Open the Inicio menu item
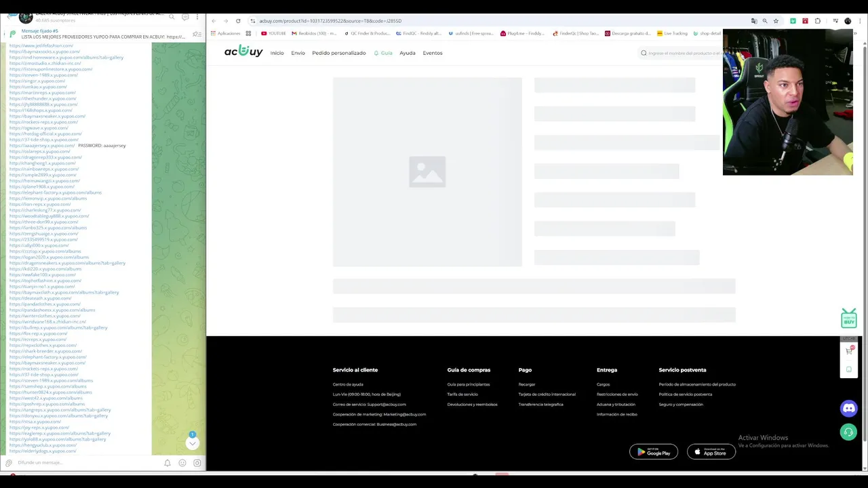Viewport: 868px width, 488px height. [277, 53]
